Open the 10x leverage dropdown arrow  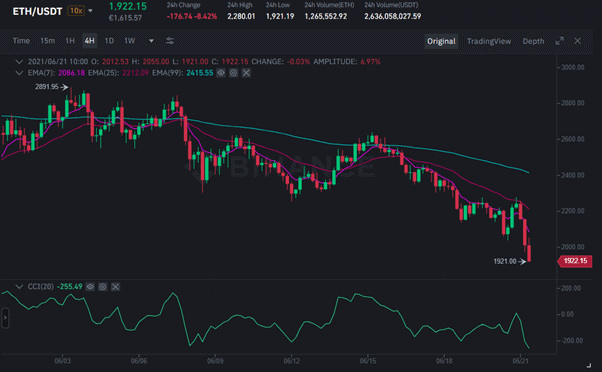click(x=90, y=11)
